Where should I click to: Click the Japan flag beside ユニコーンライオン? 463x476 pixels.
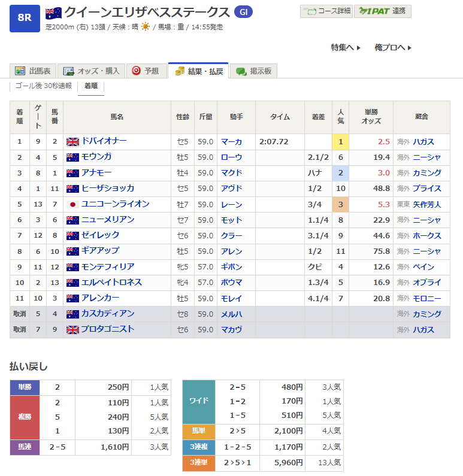(x=72, y=204)
